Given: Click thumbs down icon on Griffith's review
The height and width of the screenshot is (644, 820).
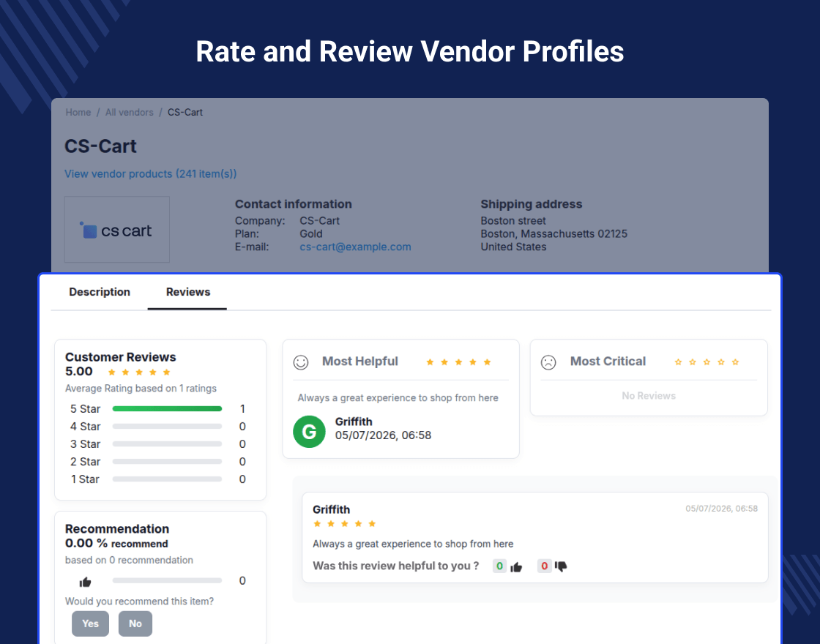Looking at the screenshot, I should pyautogui.click(x=561, y=566).
